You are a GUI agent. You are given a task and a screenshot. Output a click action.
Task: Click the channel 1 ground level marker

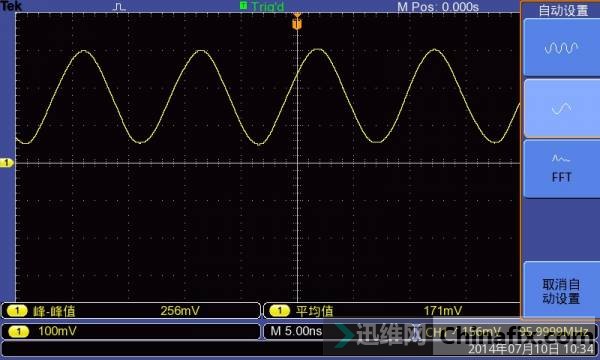[x=7, y=163]
